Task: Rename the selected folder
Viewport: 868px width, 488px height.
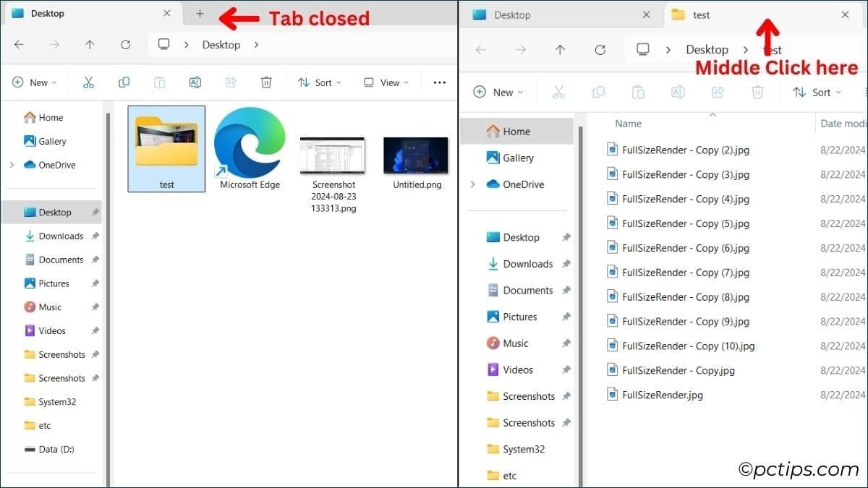Action: (x=195, y=82)
